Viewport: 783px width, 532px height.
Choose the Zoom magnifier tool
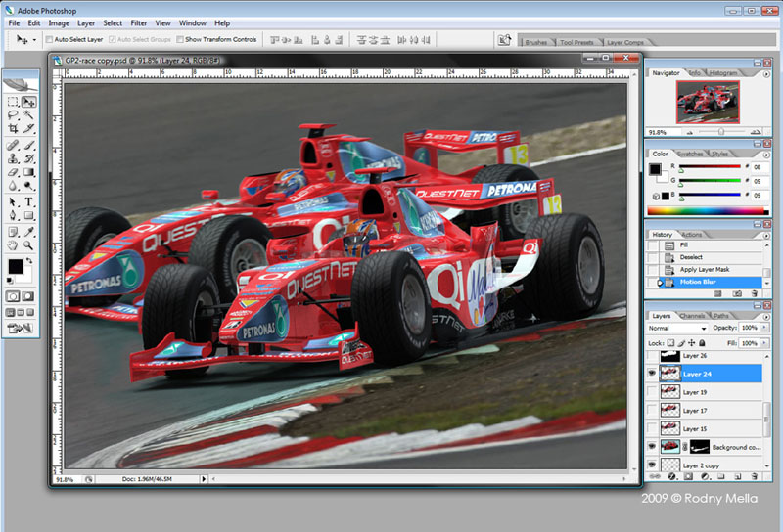[x=28, y=245]
